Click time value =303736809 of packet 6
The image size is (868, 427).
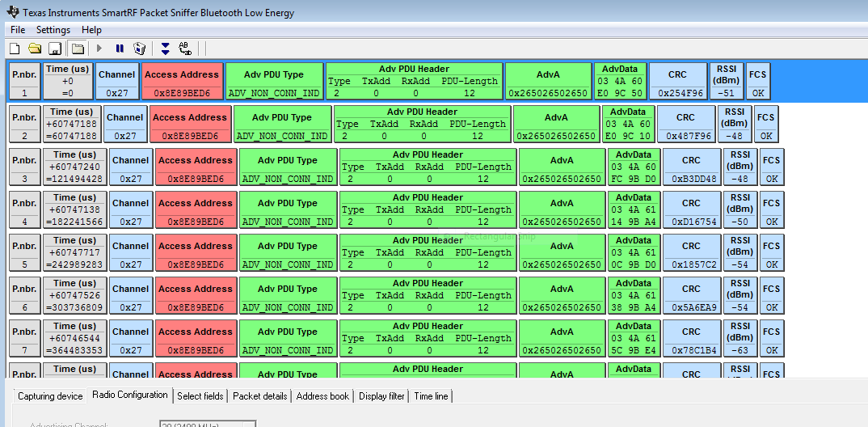coord(74,307)
